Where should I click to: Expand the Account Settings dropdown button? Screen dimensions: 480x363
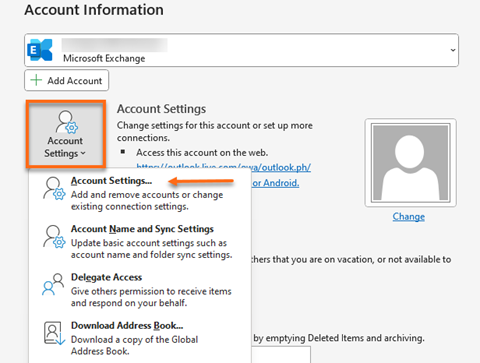pyautogui.click(x=66, y=134)
